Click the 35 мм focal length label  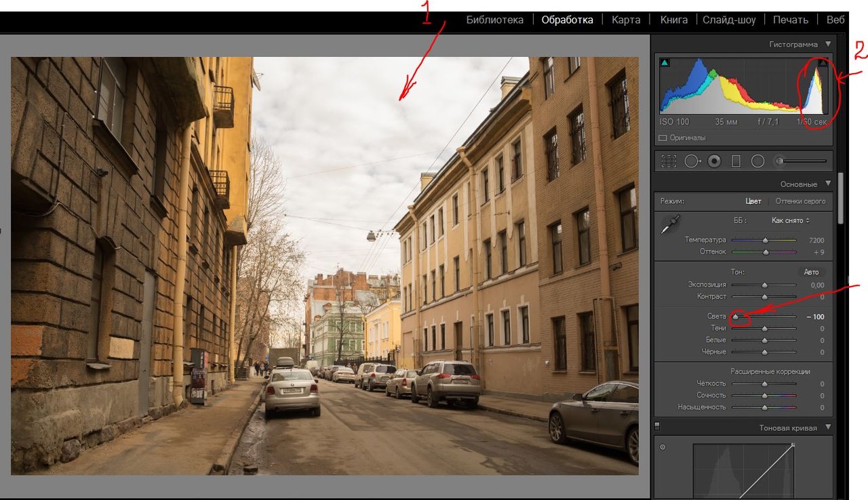click(726, 123)
